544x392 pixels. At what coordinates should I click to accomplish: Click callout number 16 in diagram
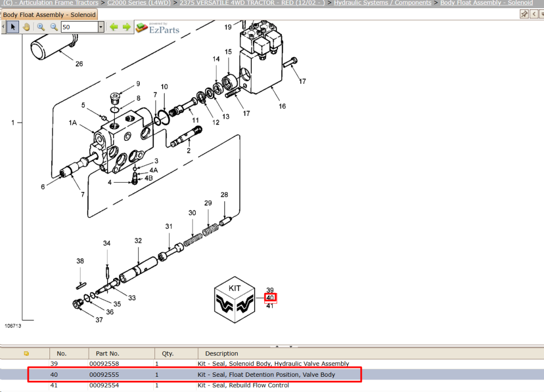coord(282,106)
